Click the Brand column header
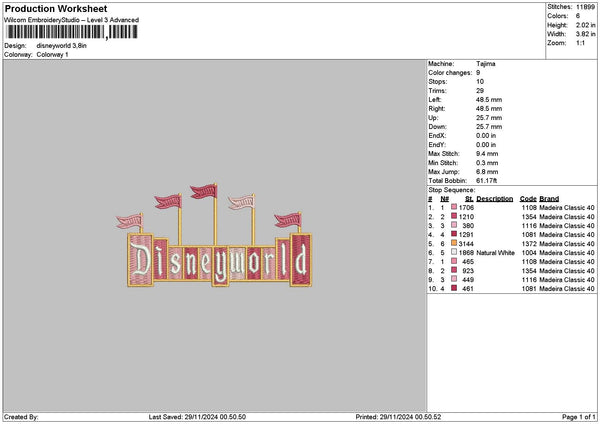This screenshot has height=424, width=600. pyautogui.click(x=549, y=199)
